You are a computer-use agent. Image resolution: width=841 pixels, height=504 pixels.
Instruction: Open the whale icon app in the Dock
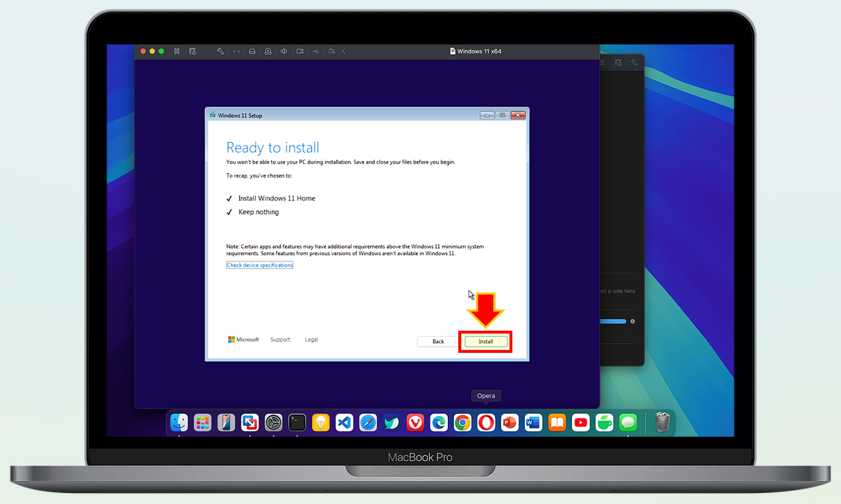(x=392, y=422)
